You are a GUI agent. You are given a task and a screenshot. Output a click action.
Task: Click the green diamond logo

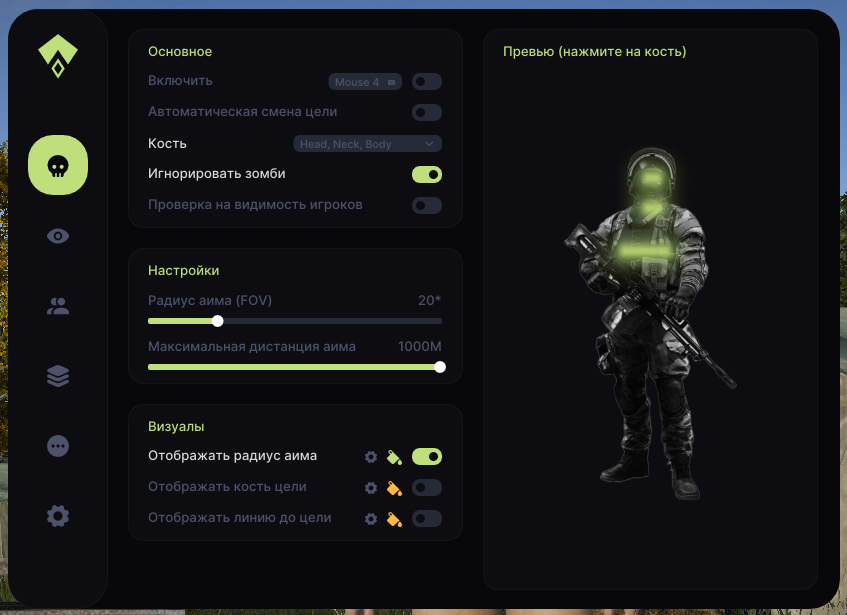tap(58, 57)
